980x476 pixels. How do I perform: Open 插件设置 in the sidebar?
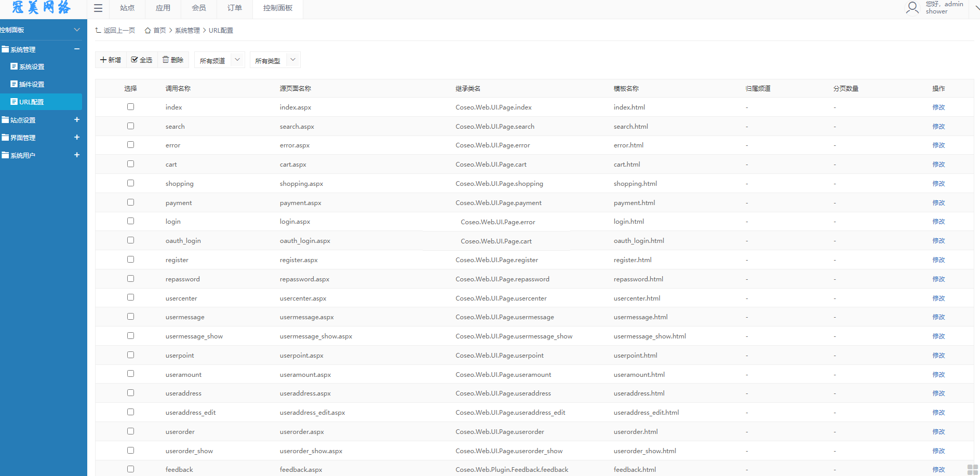[32, 85]
